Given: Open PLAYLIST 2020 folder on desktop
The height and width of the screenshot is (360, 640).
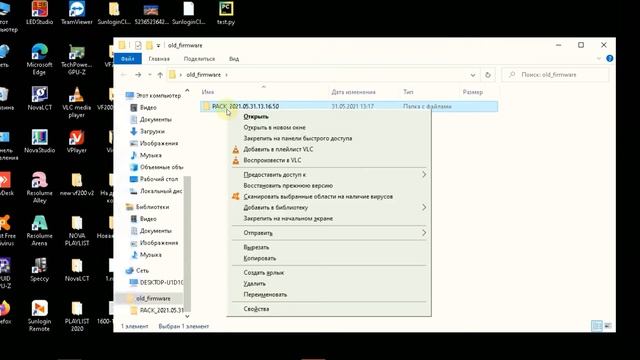Looking at the screenshot, I should [76, 316].
